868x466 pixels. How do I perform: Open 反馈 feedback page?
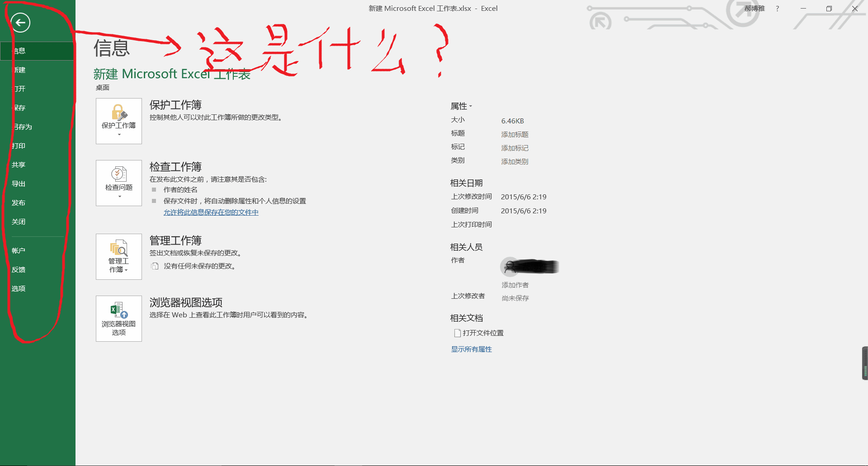pos(37,269)
